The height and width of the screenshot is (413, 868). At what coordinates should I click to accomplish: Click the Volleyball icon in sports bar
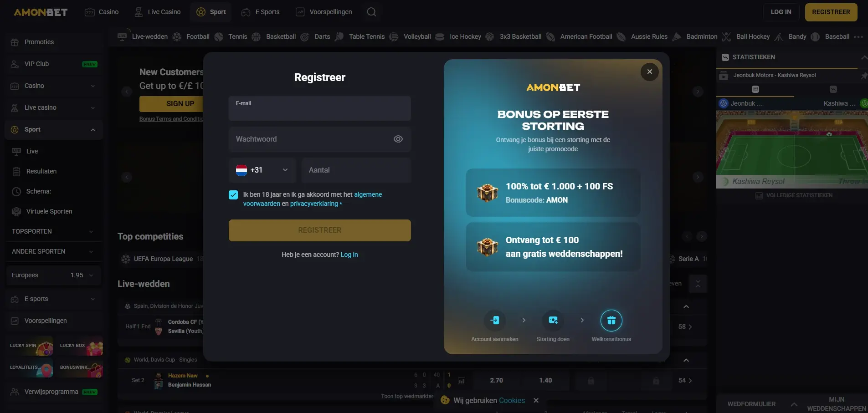pos(394,37)
